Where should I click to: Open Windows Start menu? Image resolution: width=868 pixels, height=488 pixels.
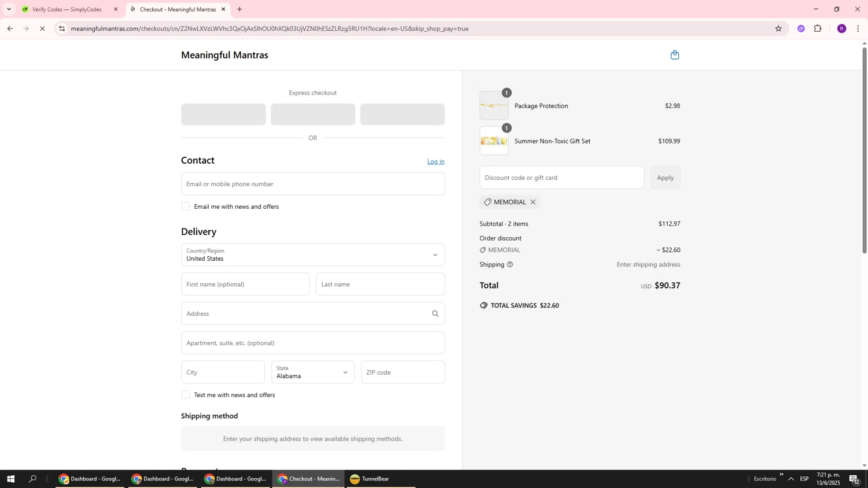coord(10,479)
